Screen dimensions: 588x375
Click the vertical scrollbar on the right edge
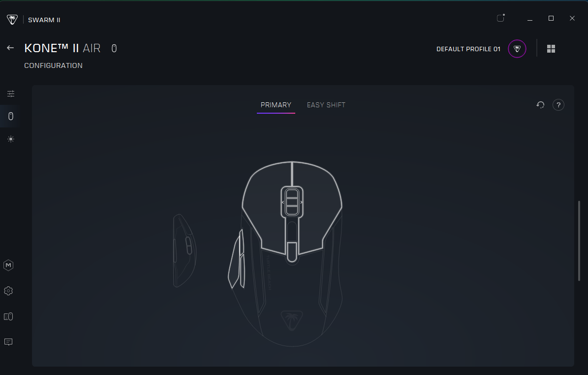coord(579,241)
